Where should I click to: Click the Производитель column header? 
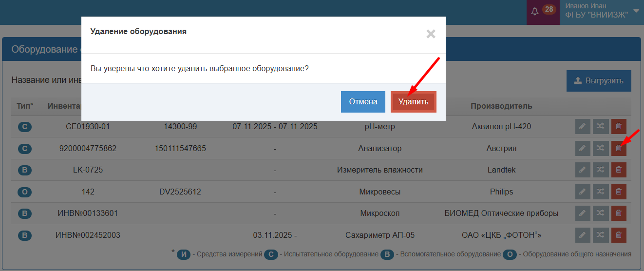[501, 106]
